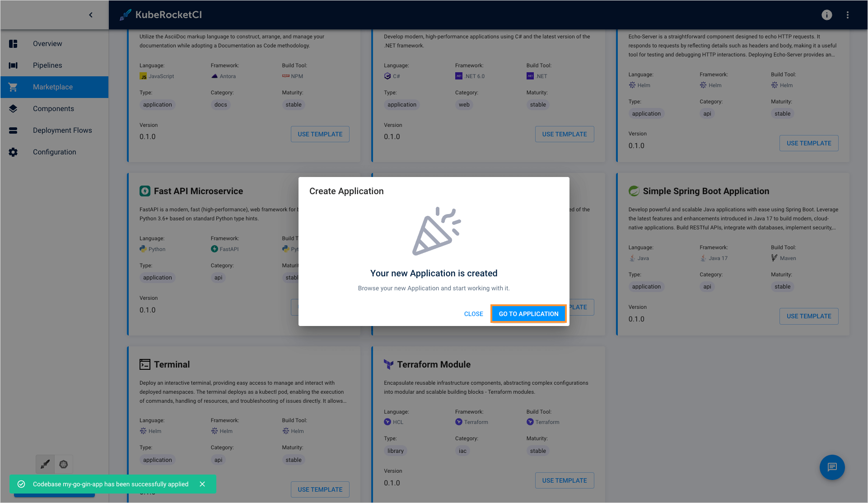Click Use Template for Terminal application

pyautogui.click(x=320, y=489)
